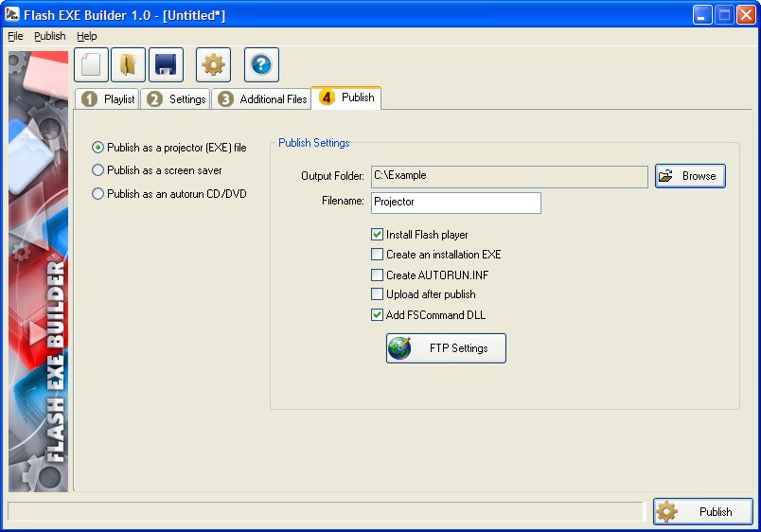Select Publish as a projector (EXE) file

pos(168,148)
